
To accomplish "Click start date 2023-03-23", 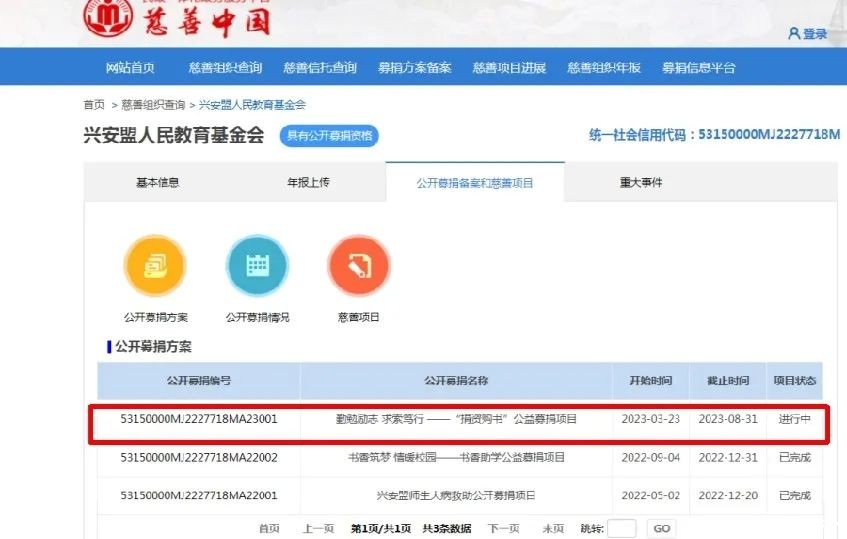I will tap(651, 419).
